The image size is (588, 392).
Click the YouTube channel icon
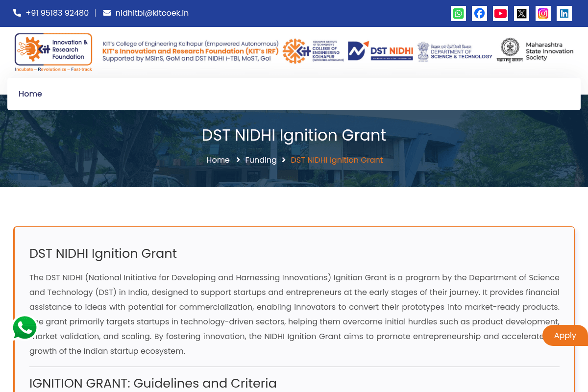500,13
